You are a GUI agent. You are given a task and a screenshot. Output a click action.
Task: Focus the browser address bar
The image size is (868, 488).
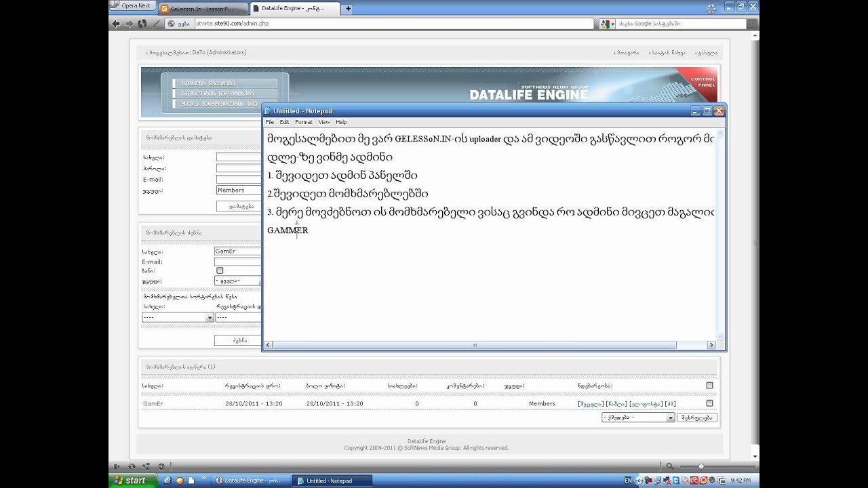393,24
